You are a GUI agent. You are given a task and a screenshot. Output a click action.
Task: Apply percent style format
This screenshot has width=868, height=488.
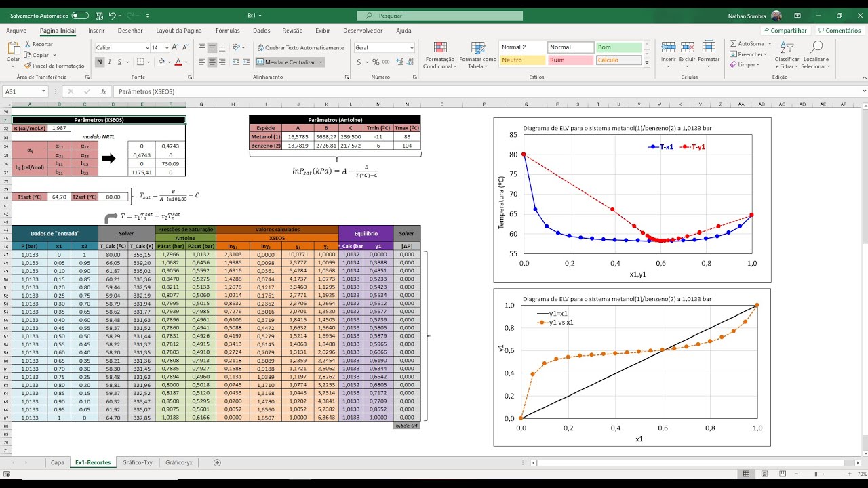[x=376, y=62]
